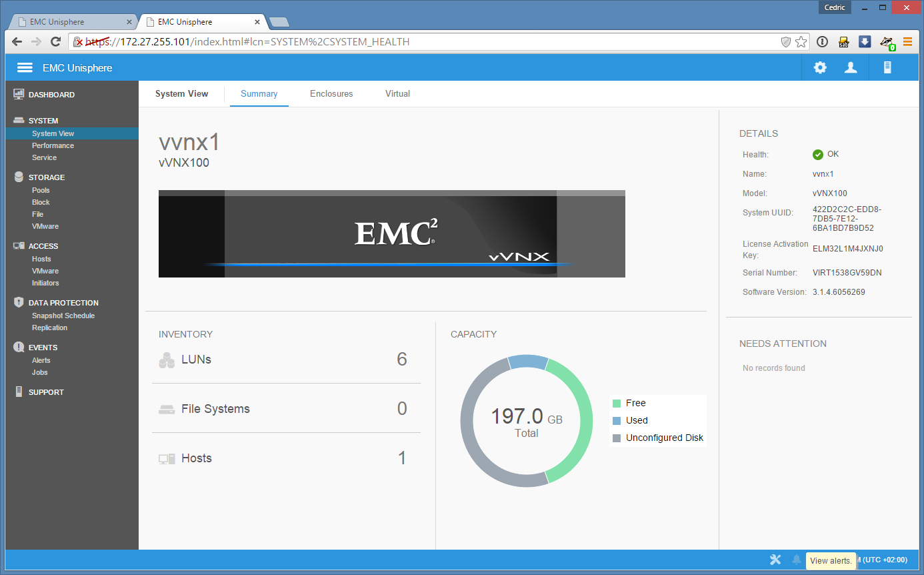Image resolution: width=924 pixels, height=575 pixels.
Task: Click the insecure HTTPS warning icon
Action: pyautogui.click(x=79, y=42)
